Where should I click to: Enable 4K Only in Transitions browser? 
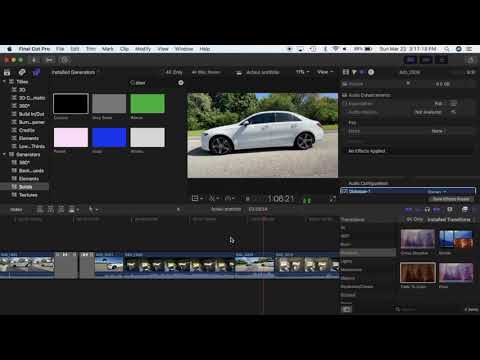[x=414, y=220]
